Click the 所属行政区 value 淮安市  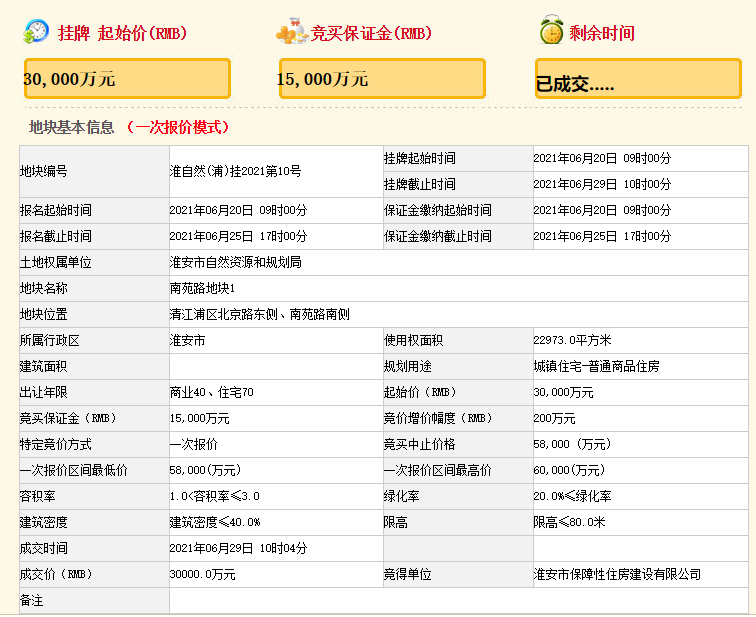pyautogui.click(x=188, y=340)
